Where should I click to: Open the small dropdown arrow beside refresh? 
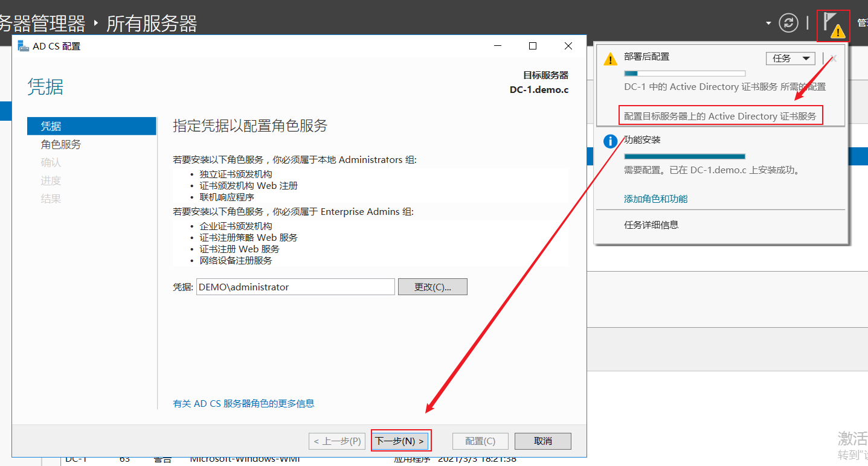768,24
